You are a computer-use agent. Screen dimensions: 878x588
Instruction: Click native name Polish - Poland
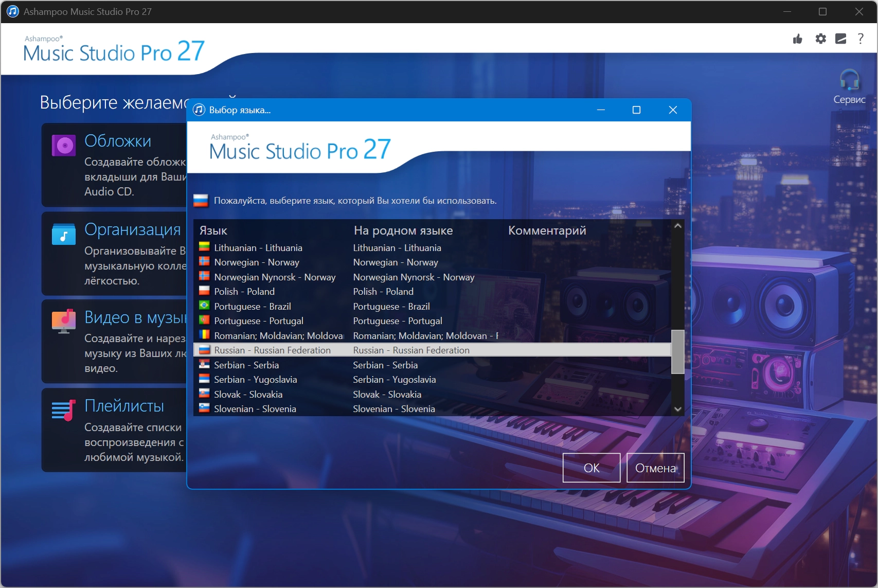(x=383, y=291)
